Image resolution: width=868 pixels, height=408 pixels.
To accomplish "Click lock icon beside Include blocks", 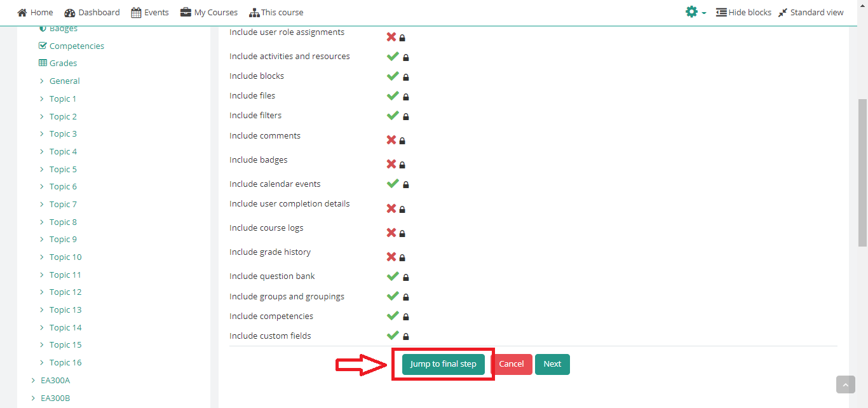I will 406,77.
